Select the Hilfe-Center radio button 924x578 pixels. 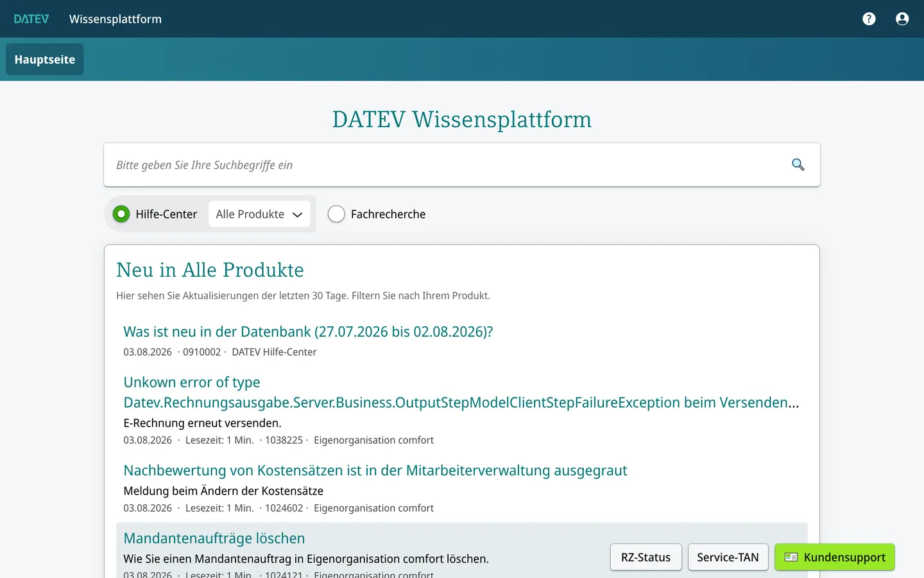tap(121, 214)
